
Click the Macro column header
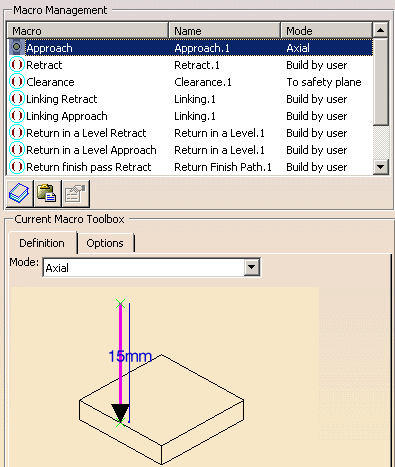pos(88,31)
